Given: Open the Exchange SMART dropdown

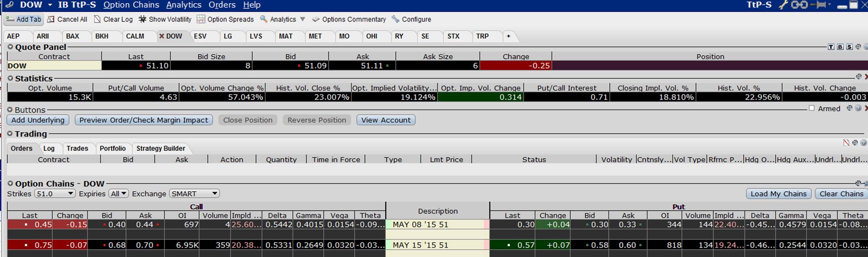Looking at the screenshot, I should 195,194.
